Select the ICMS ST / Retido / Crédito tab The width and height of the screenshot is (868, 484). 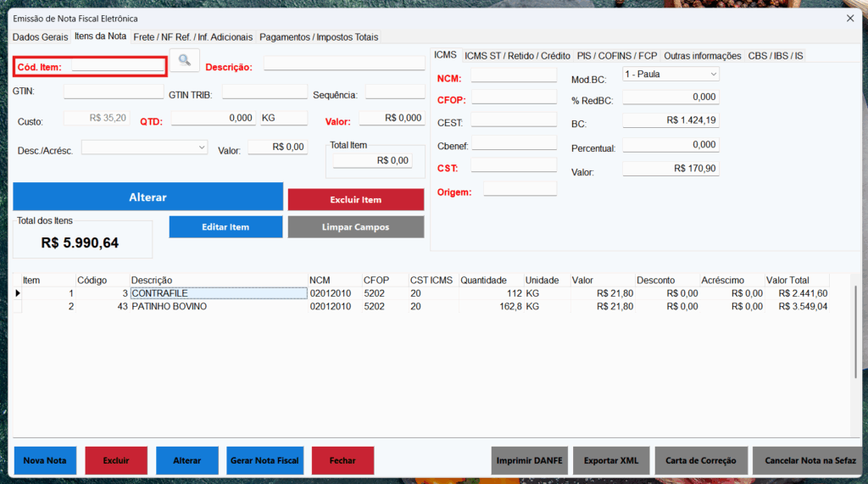[517, 56]
